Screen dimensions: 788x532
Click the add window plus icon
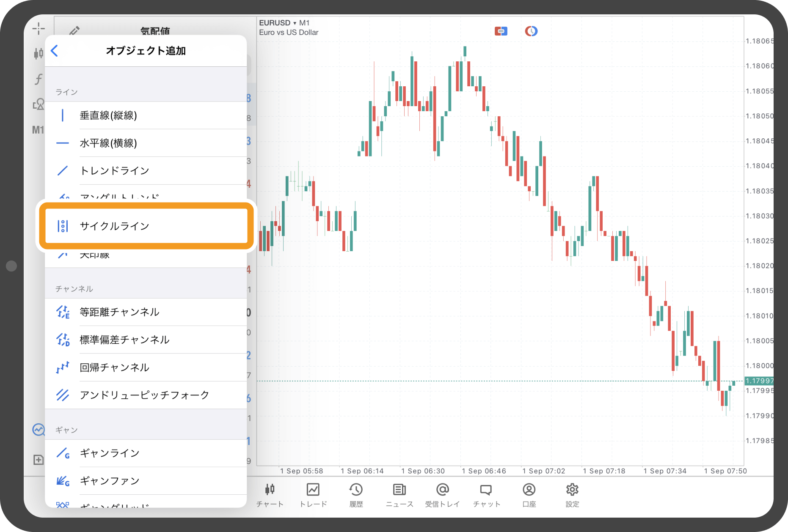(39, 460)
